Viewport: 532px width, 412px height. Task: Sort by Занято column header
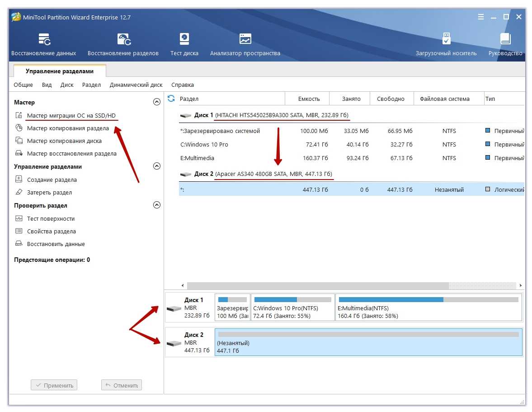[350, 99]
